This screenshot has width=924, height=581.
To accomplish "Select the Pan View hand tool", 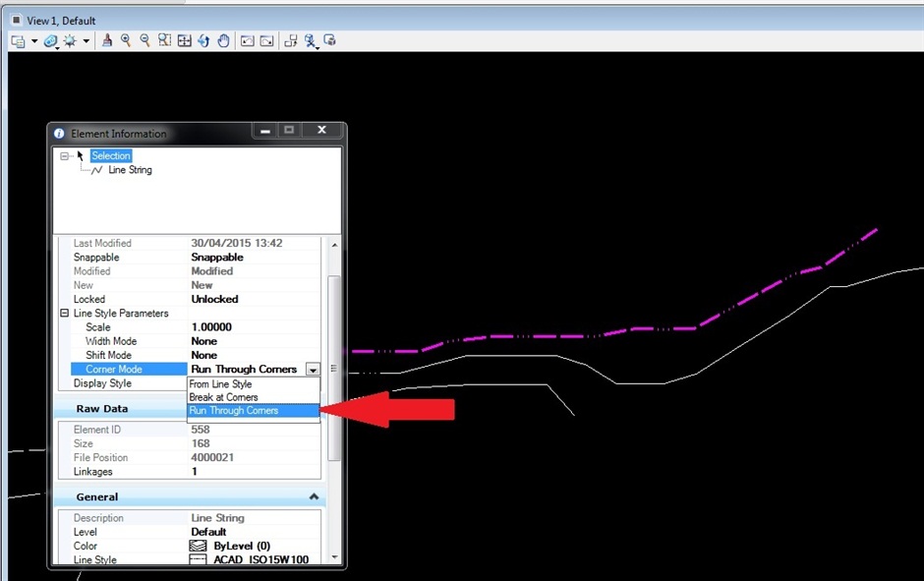I will pyautogui.click(x=223, y=40).
